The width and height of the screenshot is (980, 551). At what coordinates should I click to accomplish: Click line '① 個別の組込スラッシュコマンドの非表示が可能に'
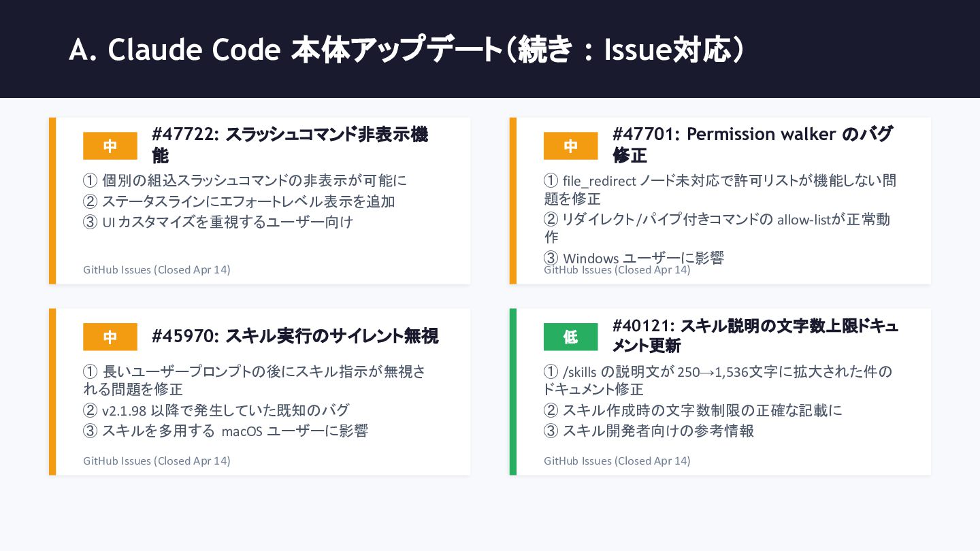pyautogui.click(x=245, y=181)
